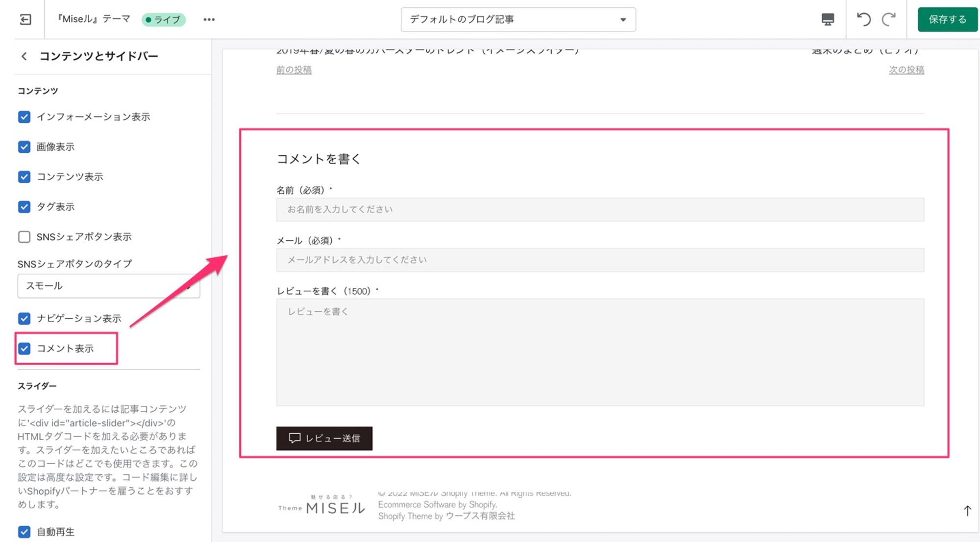Screen dimensions: 980x542
Task: Toggle the ナビゲーション表示 checkbox
Action: tap(24, 319)
